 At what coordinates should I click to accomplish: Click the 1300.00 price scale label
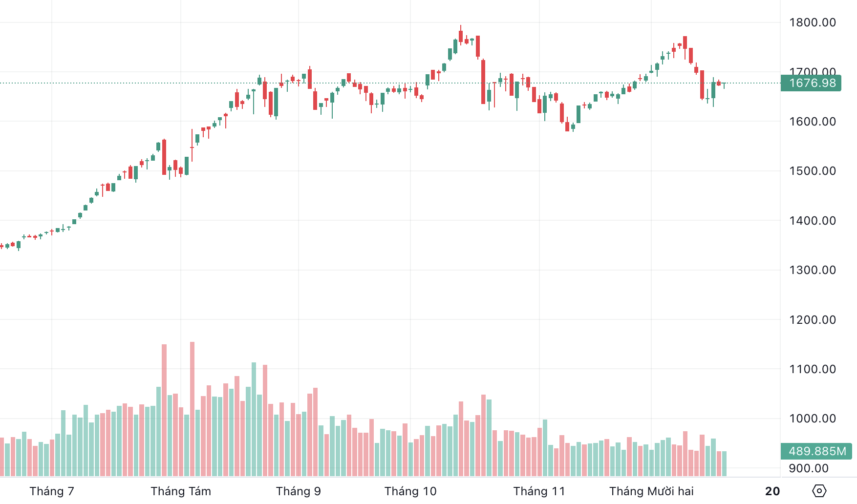click(x=813, y=270)
